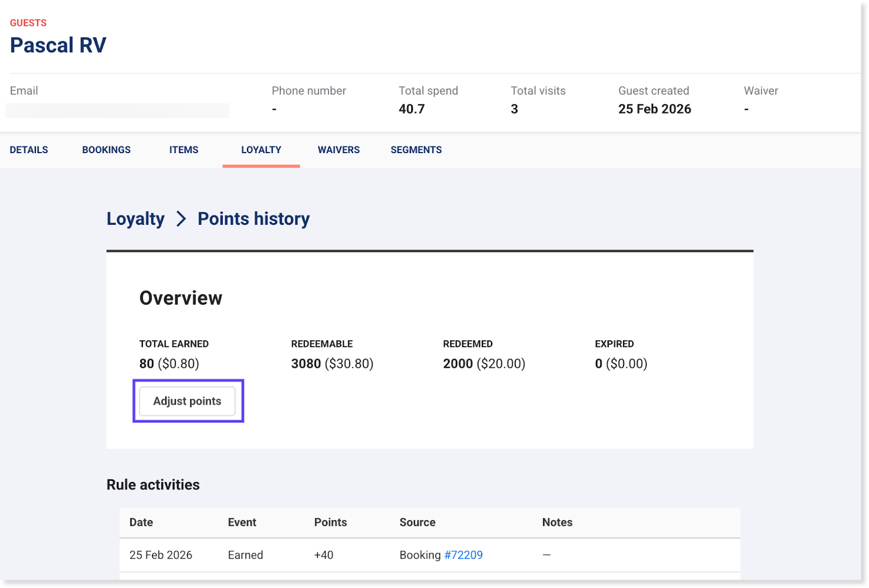Screen dimensions: 869x588
Task: Open the Details tab
Action: (29, 150)
